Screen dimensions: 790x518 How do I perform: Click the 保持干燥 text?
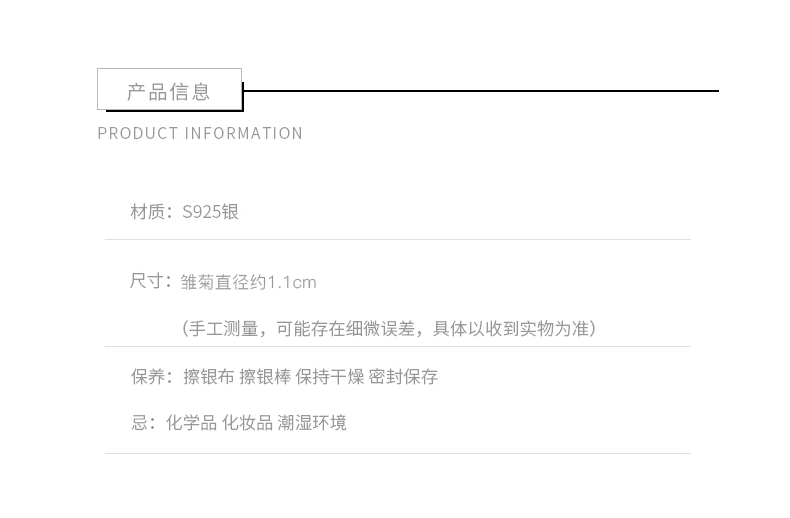tap(330, 376)
